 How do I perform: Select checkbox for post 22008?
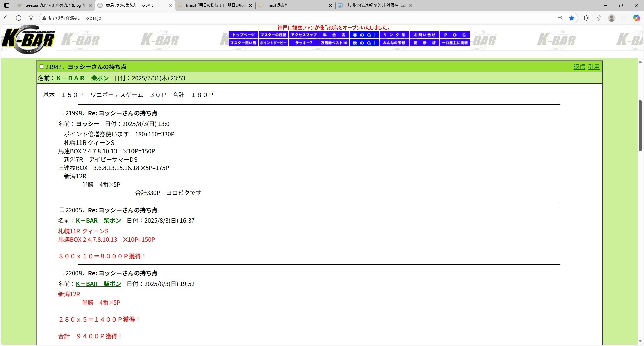tap(62, 273)
